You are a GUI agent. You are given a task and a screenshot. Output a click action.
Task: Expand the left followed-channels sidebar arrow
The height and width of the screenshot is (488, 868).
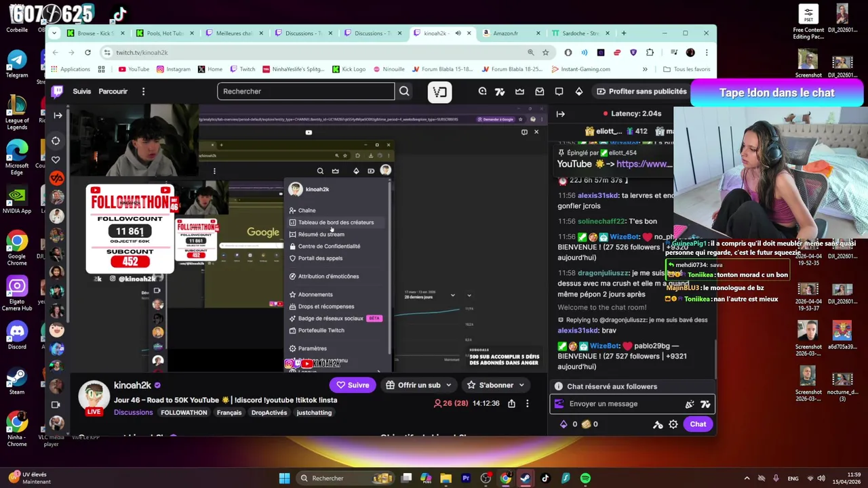coord(58,115)
